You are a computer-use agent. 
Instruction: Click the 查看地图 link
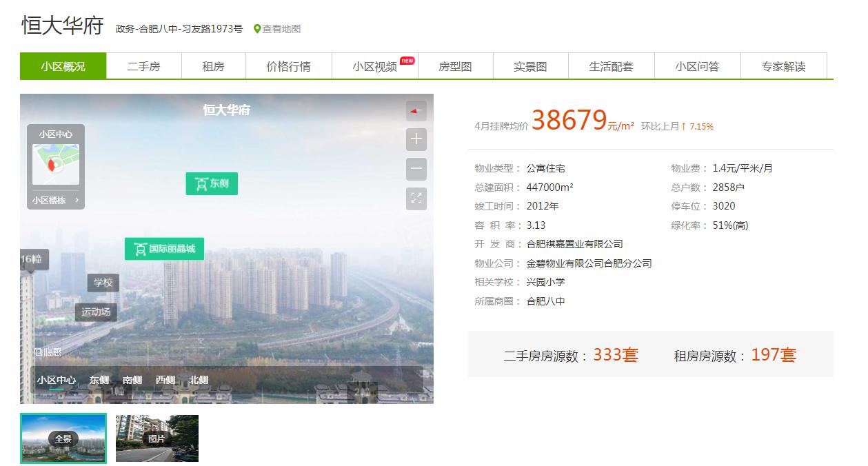click(x=282, y=30)
